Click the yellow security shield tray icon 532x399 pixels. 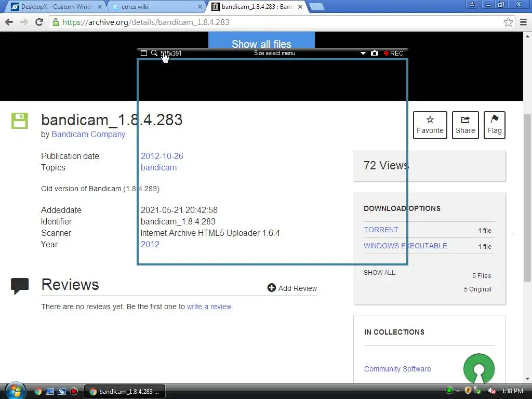pos(468,391)
